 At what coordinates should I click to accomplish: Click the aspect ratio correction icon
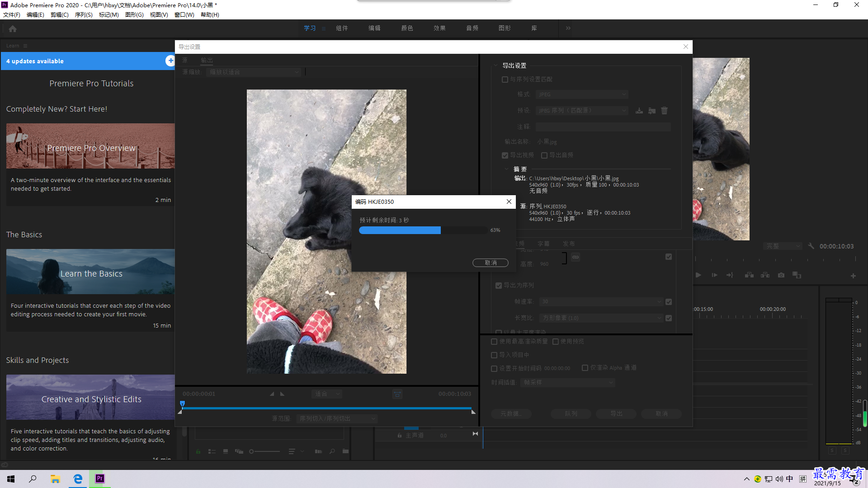point(397,394)
